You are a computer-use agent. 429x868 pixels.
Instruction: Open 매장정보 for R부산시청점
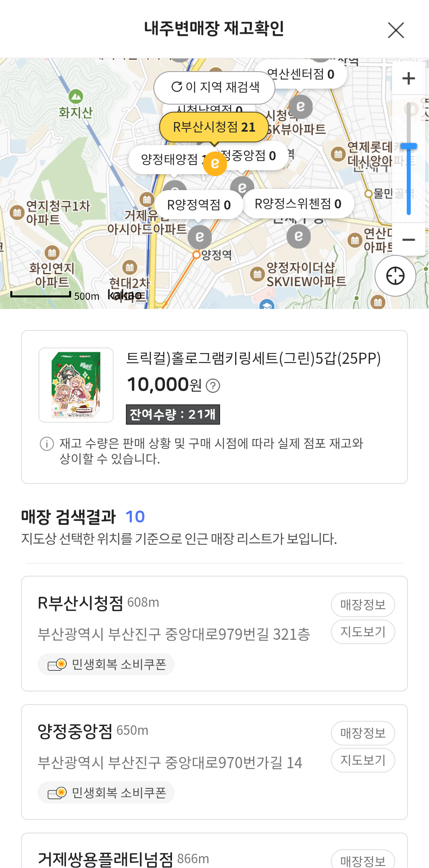363,605
